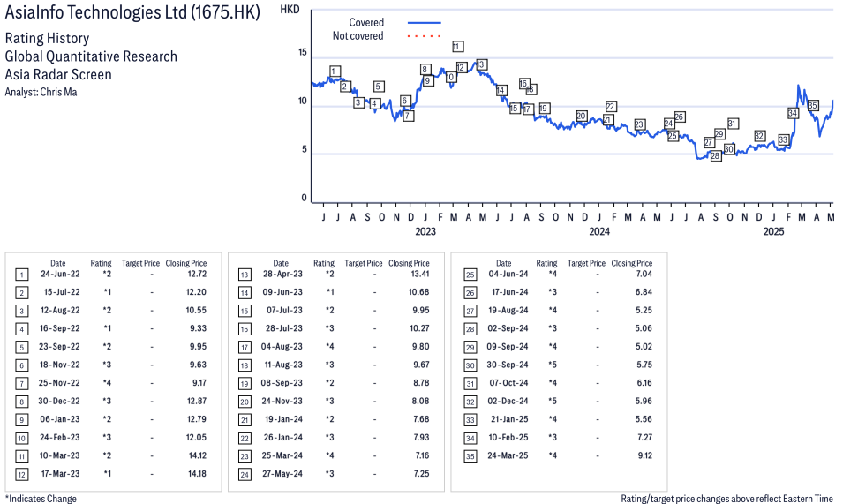This screenshot has height=504, width=843.
Task: Select the 9.12 closing price value
Action: point(645,455)
